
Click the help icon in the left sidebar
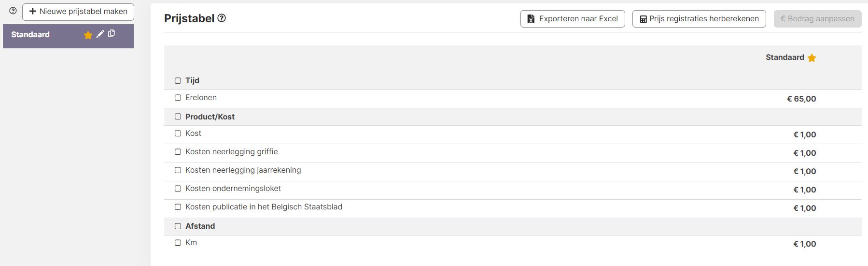pos(13,11)
